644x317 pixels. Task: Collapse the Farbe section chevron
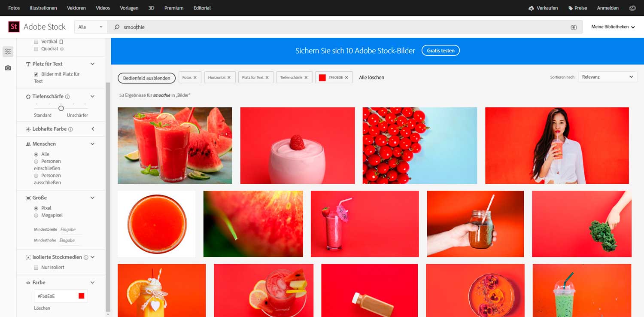click(92, 283)
